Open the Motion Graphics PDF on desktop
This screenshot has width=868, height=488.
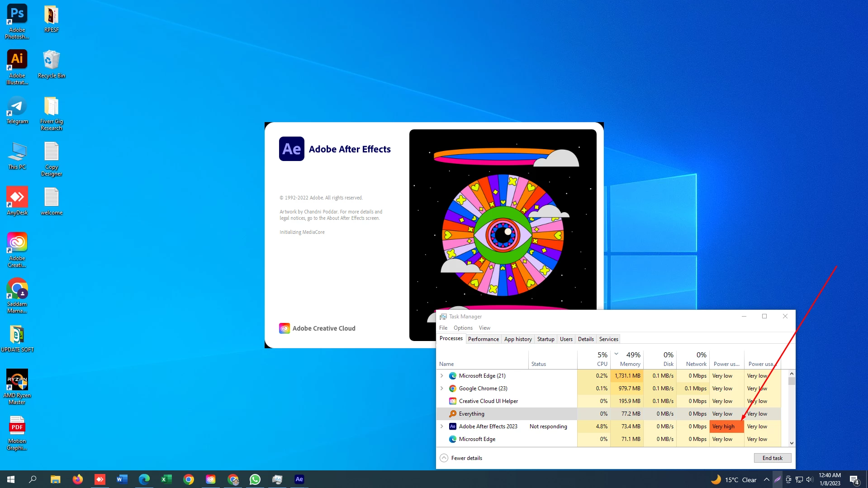point(17,433)
